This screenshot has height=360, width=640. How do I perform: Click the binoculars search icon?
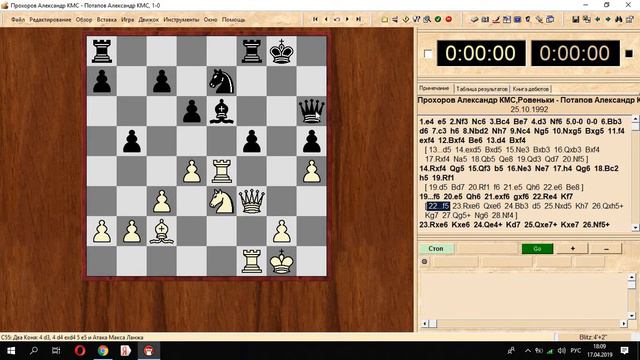click(x=619, y=19)
